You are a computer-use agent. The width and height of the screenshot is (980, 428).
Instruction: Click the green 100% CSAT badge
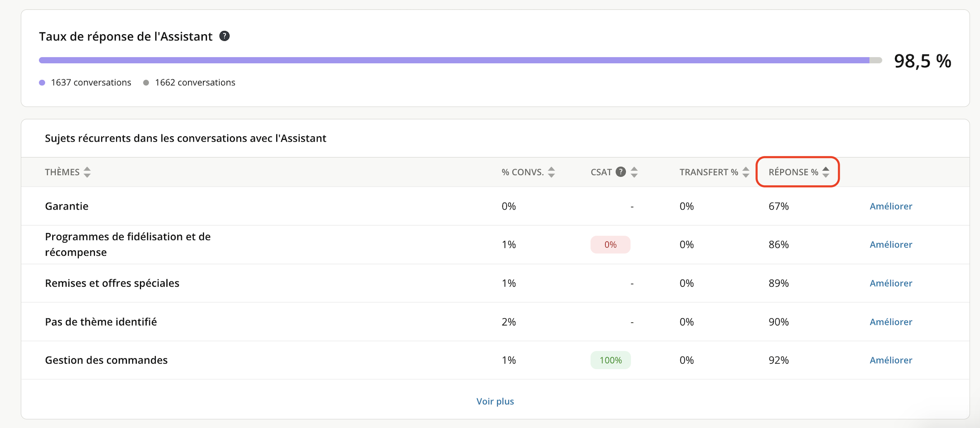(610, 360)
